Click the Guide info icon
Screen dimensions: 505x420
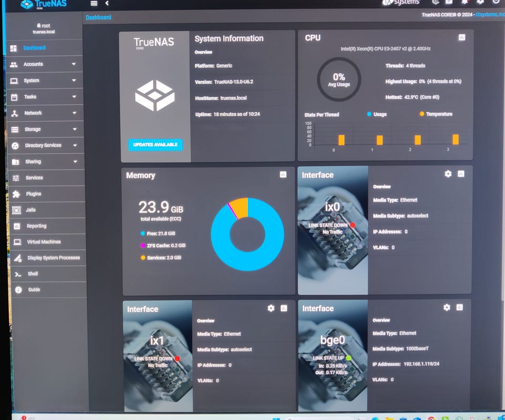click(18, 290)
